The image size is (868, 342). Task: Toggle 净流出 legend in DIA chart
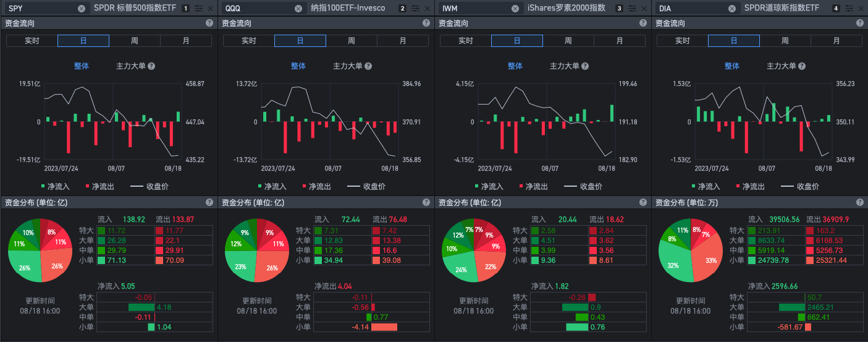751,186
